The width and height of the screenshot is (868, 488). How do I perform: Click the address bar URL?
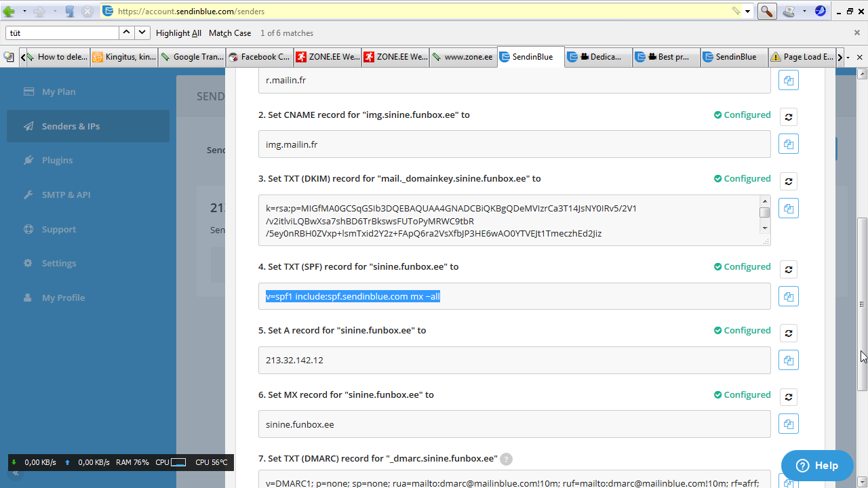[191, 12]
